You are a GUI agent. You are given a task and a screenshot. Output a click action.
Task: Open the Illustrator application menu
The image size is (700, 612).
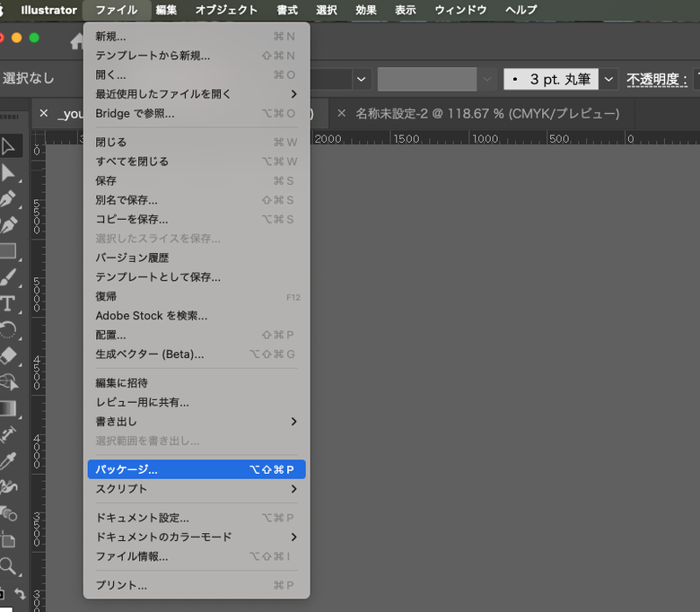coord(48,10)
